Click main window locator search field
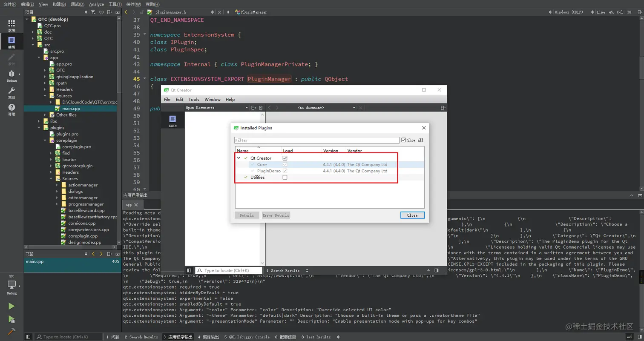 pyautogui.click(x=69, y=337)
